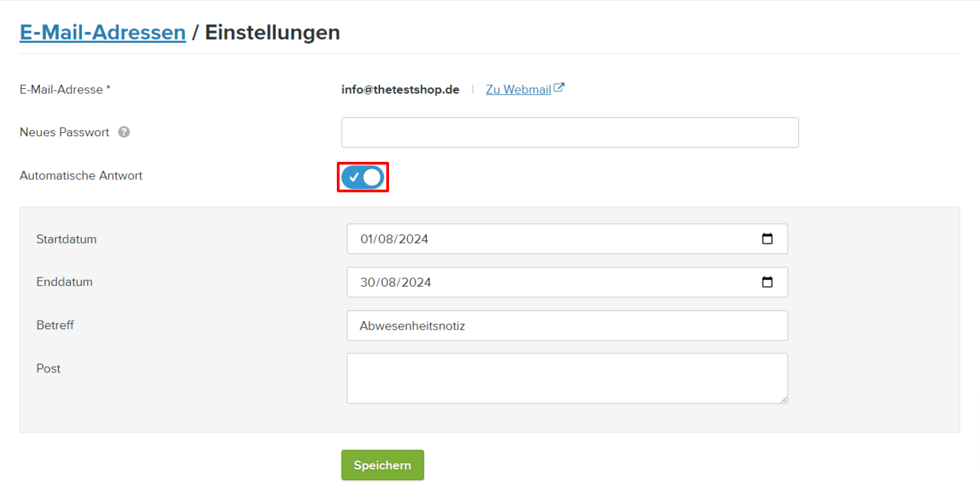Screen dimensions: 980x495
Task: Click inside the Post message textarea
Action: (x=567, y=378)
